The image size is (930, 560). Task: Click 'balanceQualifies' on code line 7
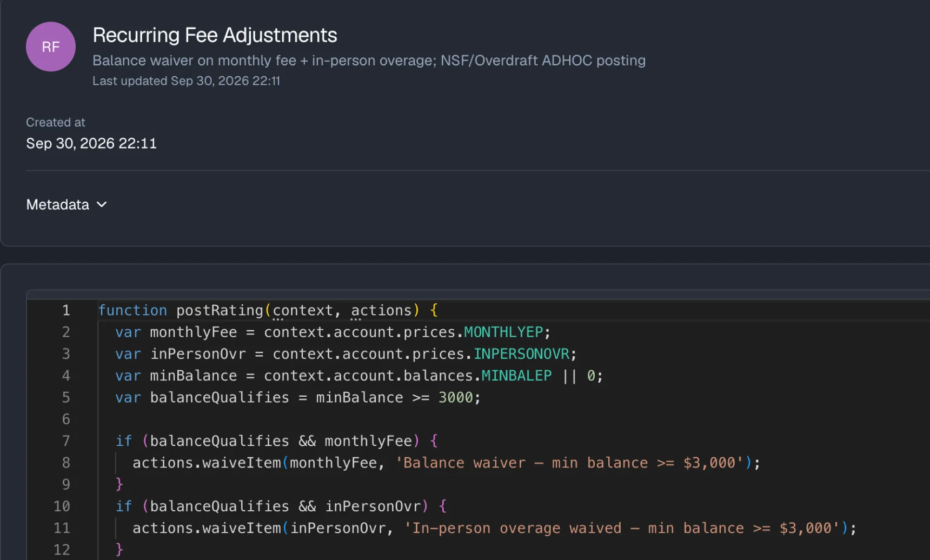(220, 441)
